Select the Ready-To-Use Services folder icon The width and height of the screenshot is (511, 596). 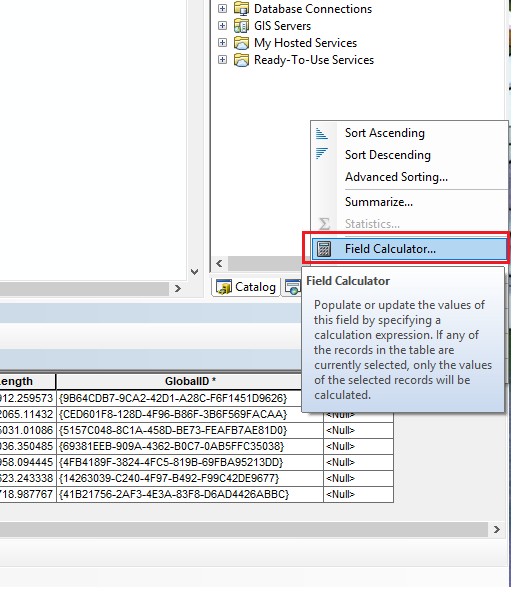point(241,60)
